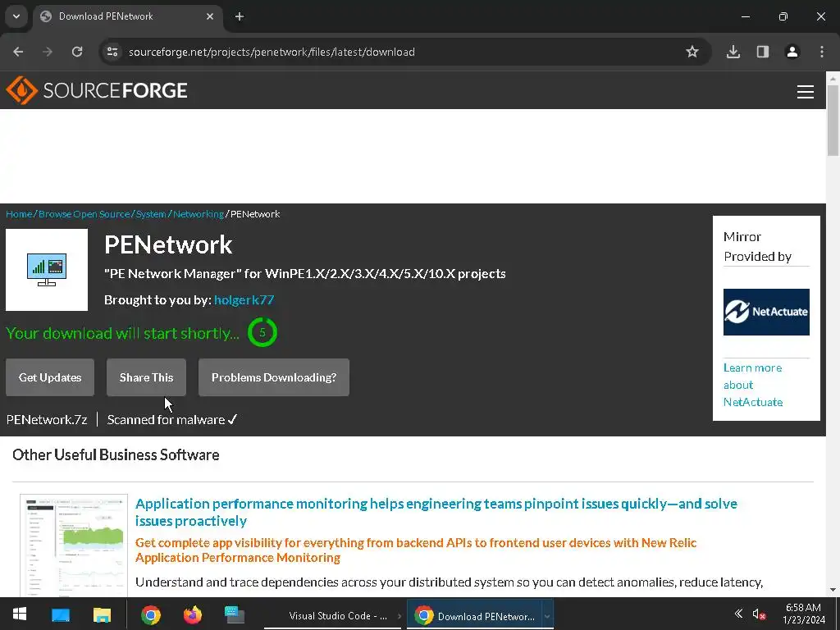Switch to Visual Studio Code window
The height and width of the screenshot is (630, 840).
[333, 615]
